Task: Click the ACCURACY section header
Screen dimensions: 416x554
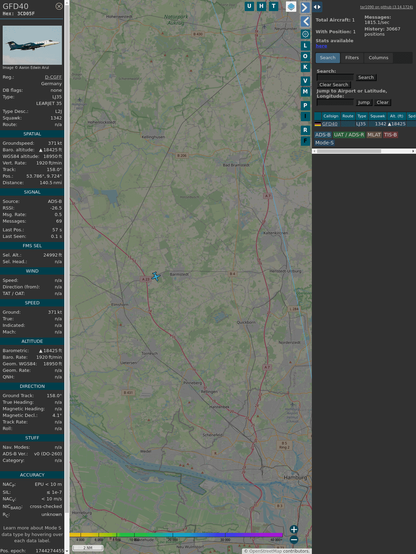Action: 32,475
